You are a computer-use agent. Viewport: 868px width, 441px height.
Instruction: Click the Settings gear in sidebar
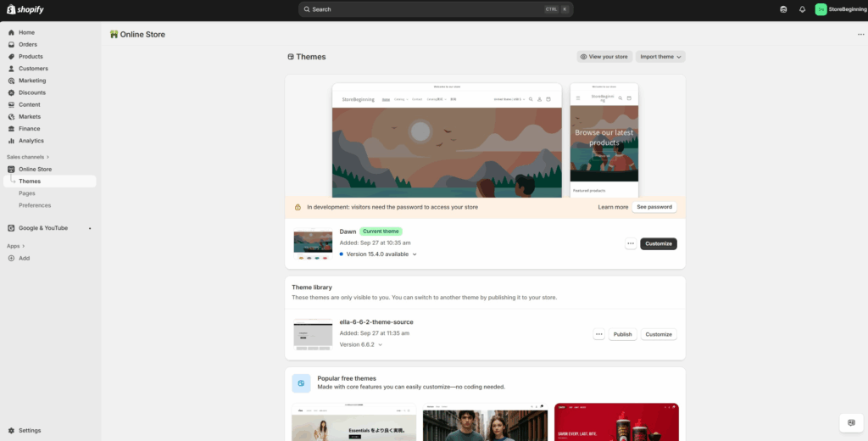[x=12, y=430]
